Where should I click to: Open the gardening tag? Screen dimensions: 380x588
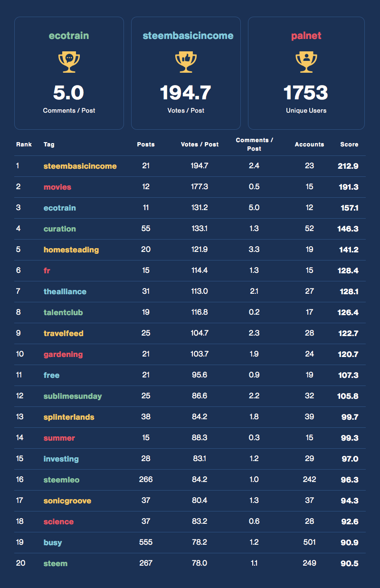[x=63, y=355]
